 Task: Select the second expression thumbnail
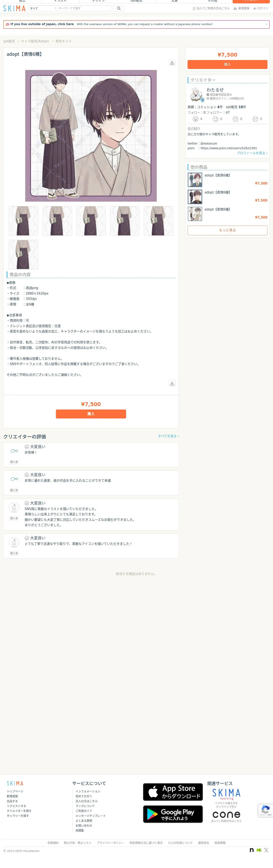pyautogui.click(x=57, y=221)
